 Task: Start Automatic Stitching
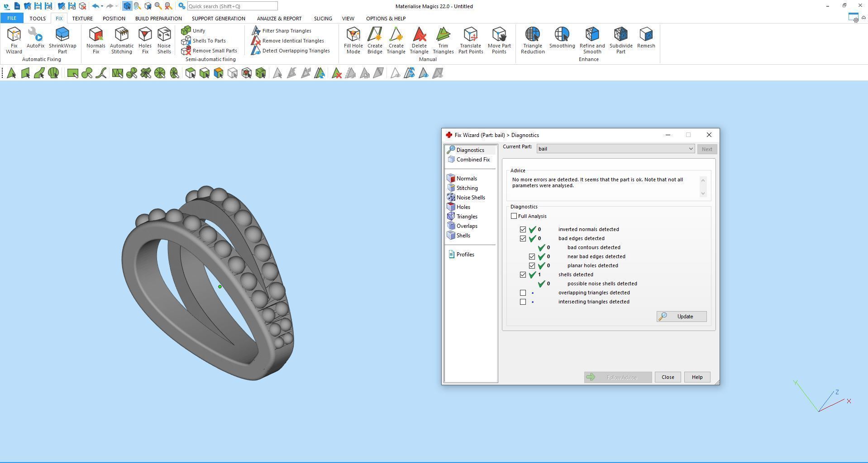[x=122, y=40]
